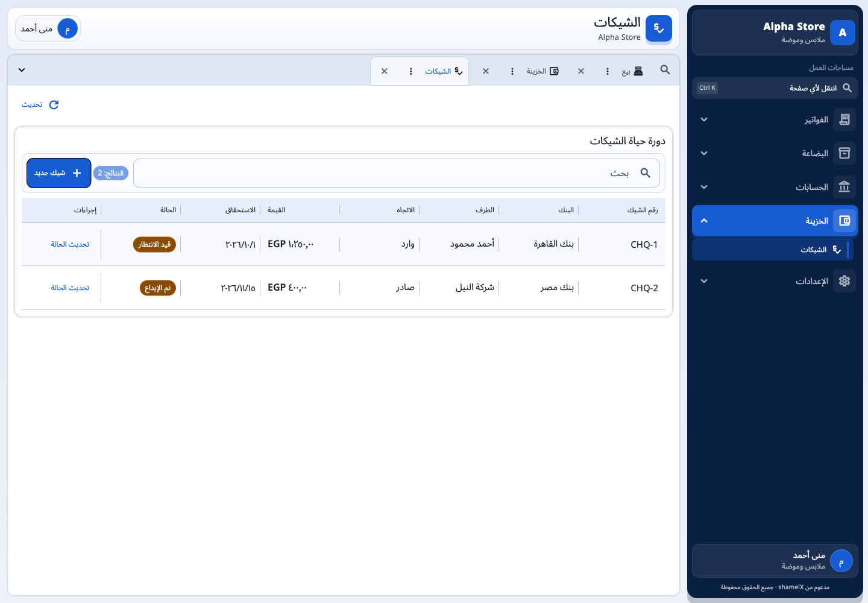Close the الشيكات tab
Image resolution: width=868 pixels, height=603 pixels.
(x=385, y=71)
